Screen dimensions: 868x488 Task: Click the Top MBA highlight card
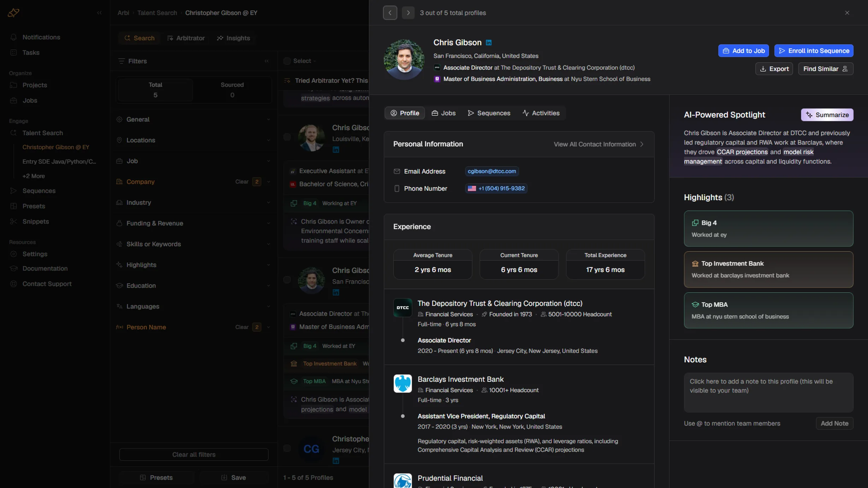(768, 311)
